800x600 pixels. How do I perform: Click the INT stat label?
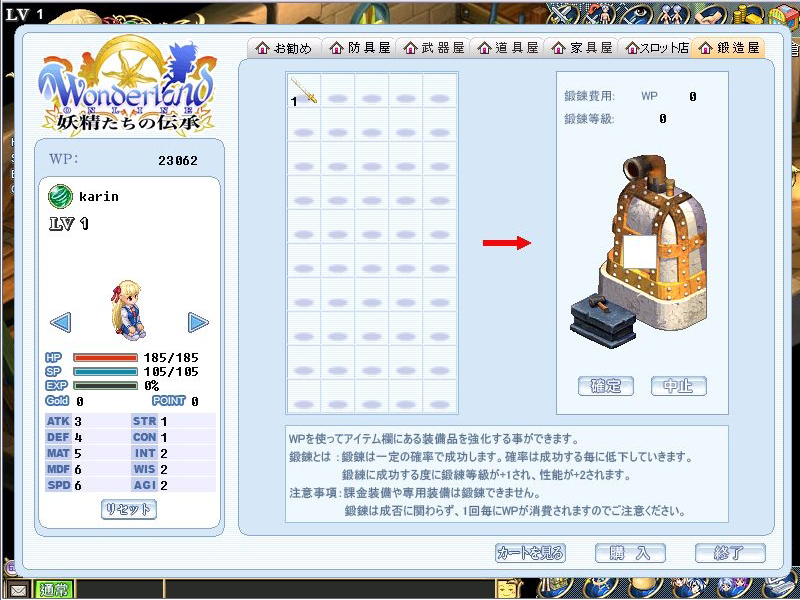[x=144, y=453]
